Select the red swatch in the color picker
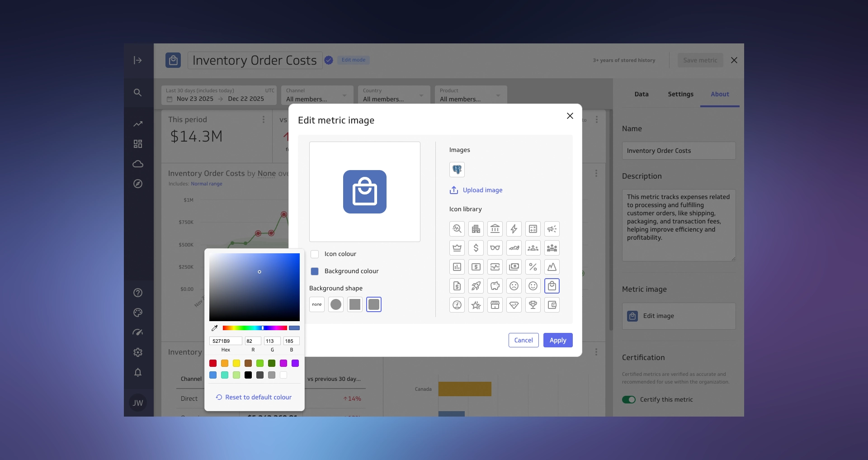This screenshot has height=460, width=868. tap(212, 363)
